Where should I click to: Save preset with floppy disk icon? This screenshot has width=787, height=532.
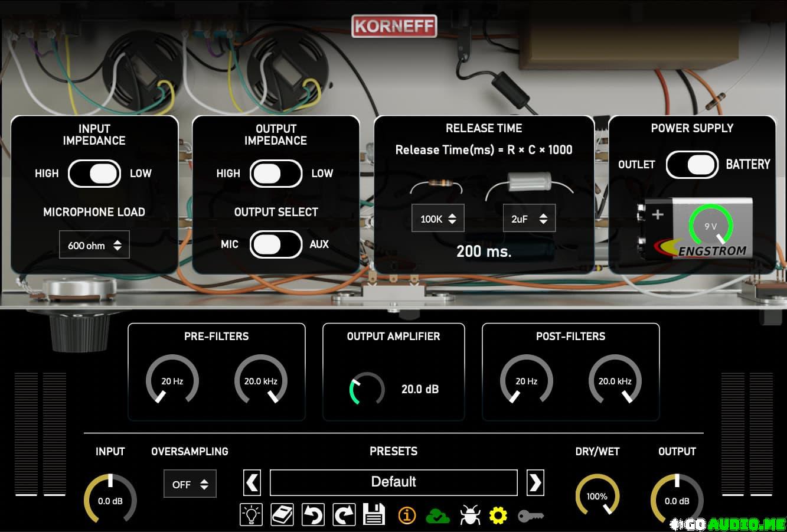pos(374,514)
